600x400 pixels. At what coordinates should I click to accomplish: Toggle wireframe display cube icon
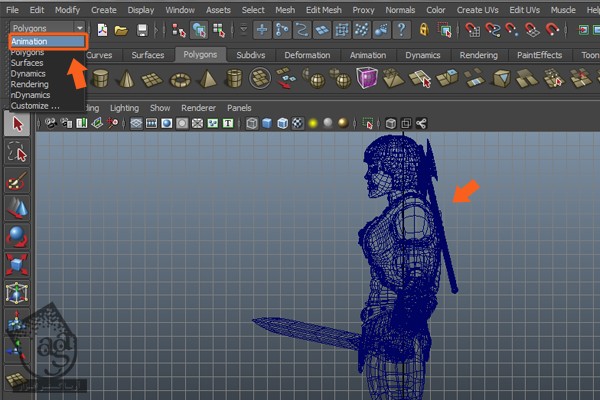click(251, 123)
